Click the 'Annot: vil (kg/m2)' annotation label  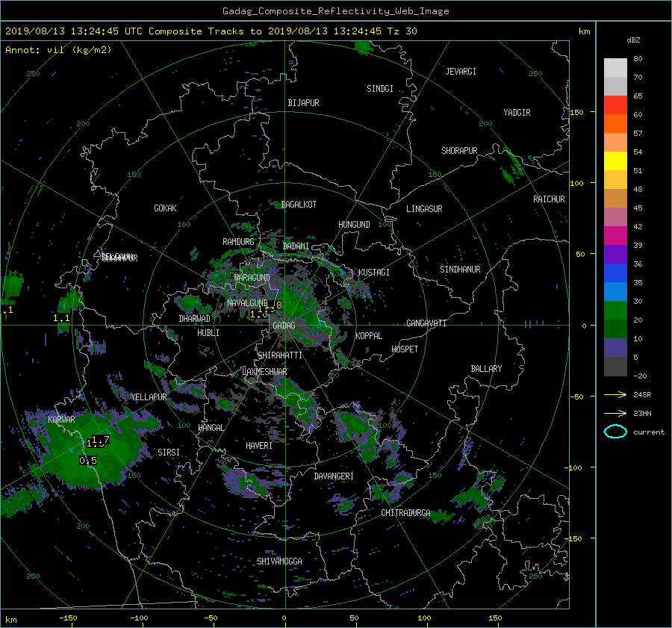[x=58, y=50]
